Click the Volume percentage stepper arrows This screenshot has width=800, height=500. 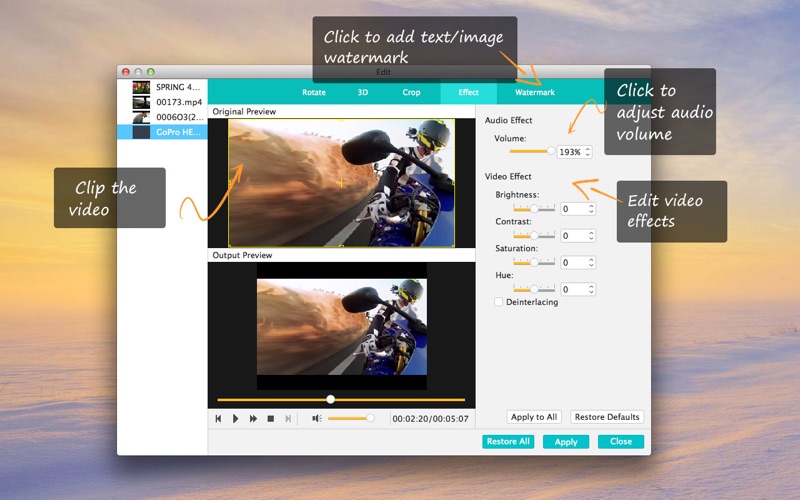[588, 152]
